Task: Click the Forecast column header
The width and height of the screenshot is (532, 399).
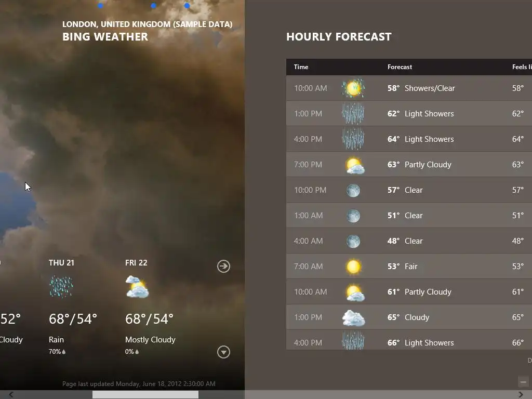Action: click(x=400, y=67)
